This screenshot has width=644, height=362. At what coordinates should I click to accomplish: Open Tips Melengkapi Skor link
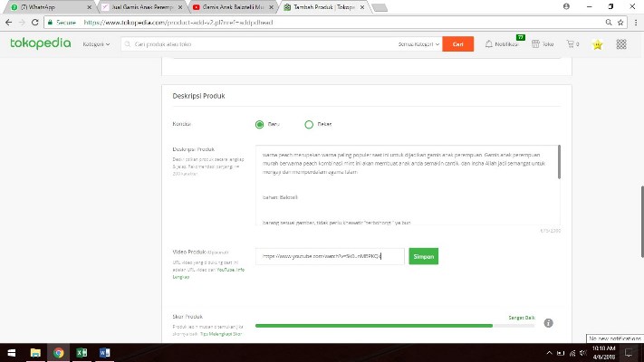(x=221, y=334)
